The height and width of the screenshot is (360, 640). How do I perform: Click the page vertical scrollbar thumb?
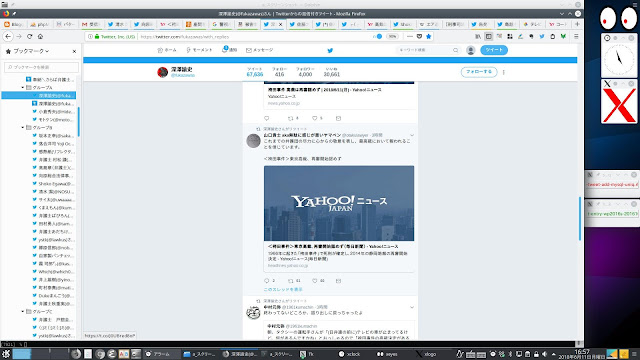tap(580, 219)
